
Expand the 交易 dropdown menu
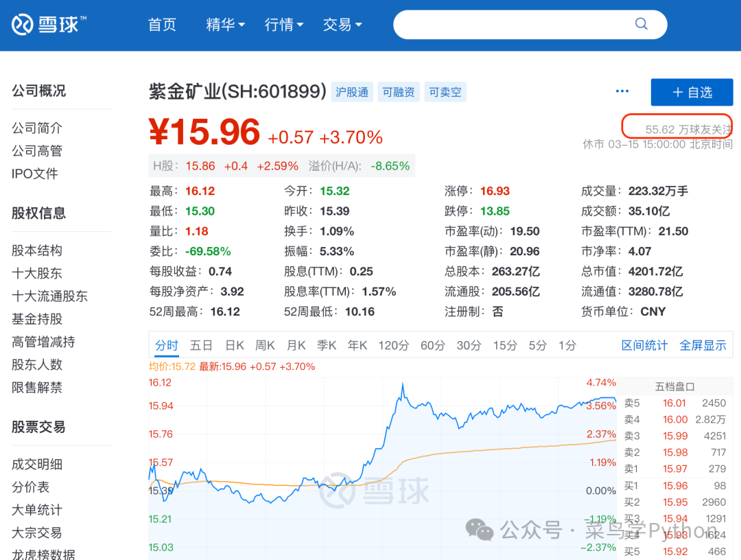click(x=342, y=25)
